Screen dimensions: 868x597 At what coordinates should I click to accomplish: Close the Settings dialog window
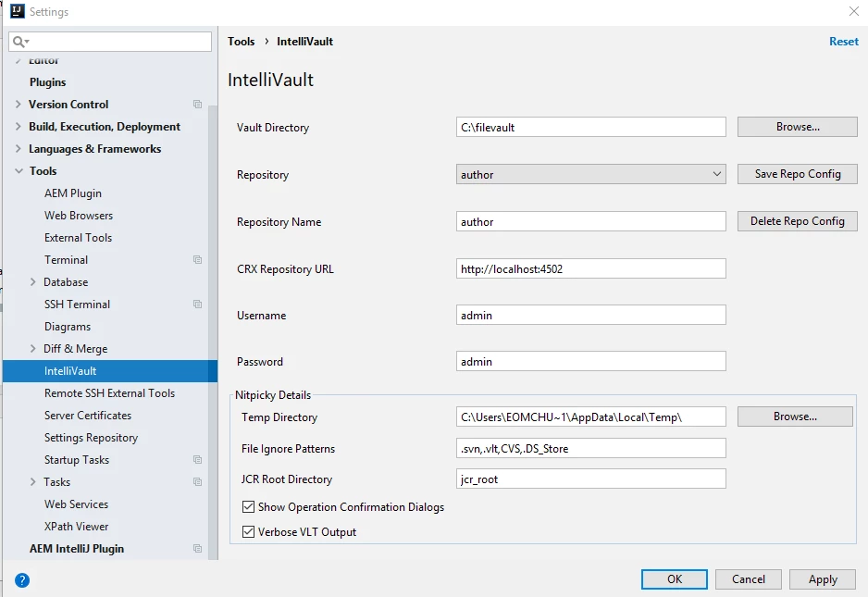pos(853,11)
